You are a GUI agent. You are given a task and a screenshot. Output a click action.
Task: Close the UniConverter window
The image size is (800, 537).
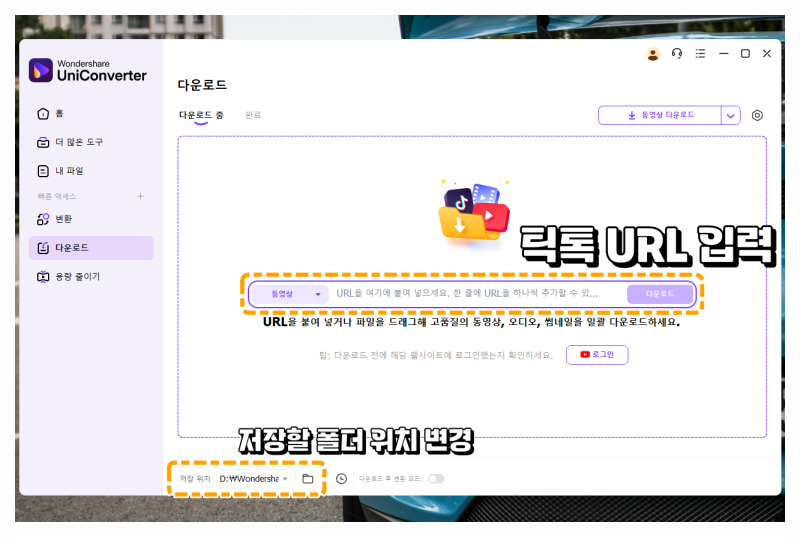767,54
